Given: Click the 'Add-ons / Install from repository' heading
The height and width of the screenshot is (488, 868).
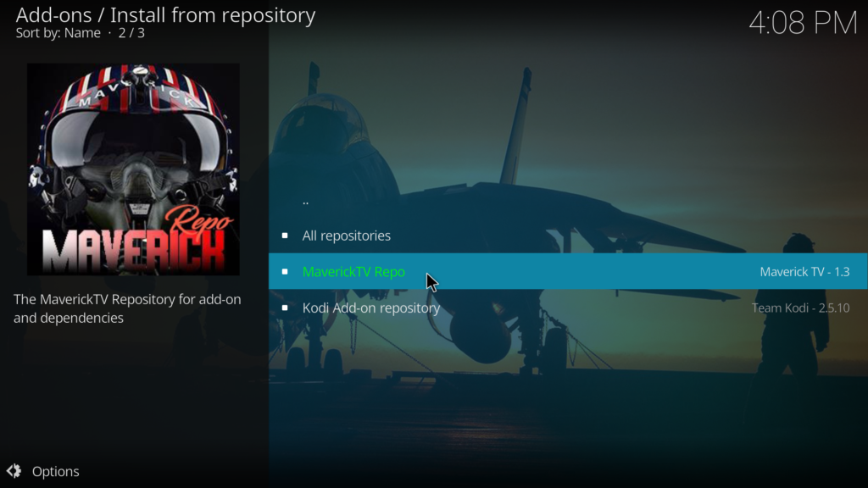Looking at the screenshot, I should coord(165,15).
